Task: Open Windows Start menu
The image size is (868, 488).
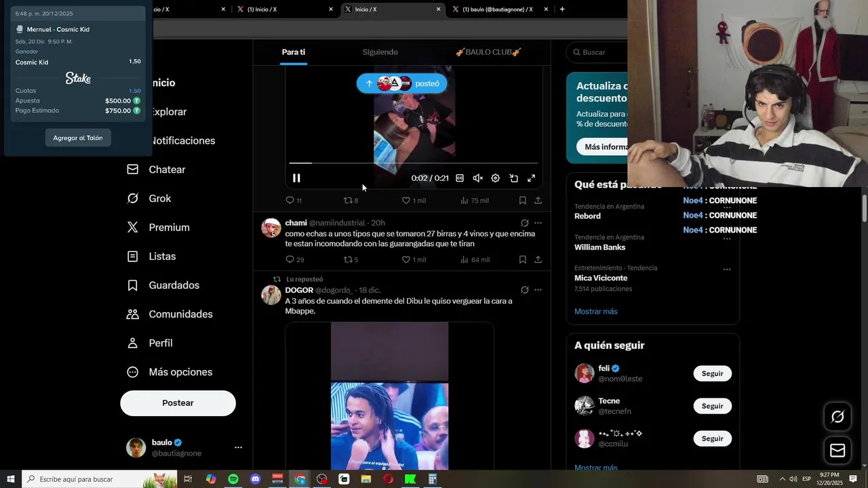Action: point(11,479)
